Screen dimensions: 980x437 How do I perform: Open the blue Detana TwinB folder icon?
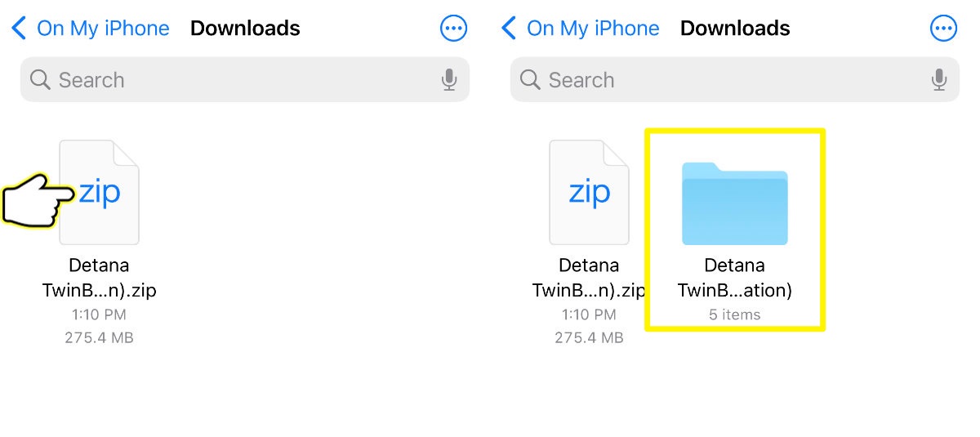(x=735, y=204)
